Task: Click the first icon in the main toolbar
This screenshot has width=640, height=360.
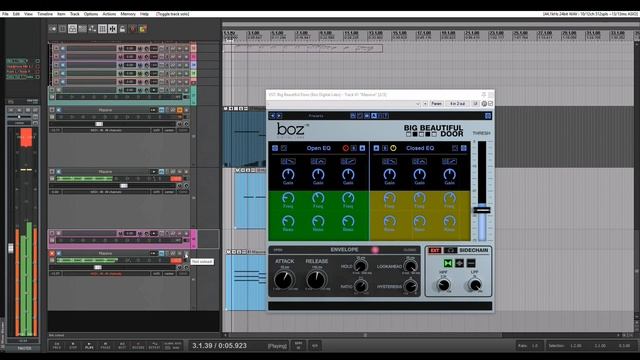Action: click(53, 29)
